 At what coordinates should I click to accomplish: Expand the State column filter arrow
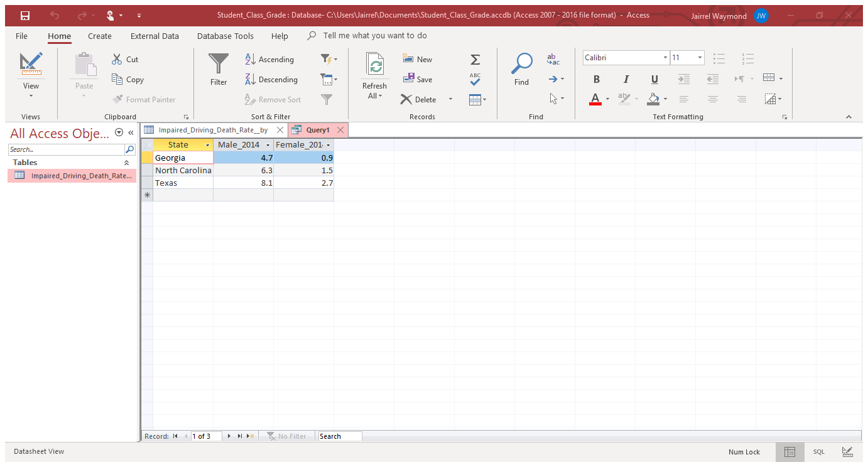click(207, 145)
